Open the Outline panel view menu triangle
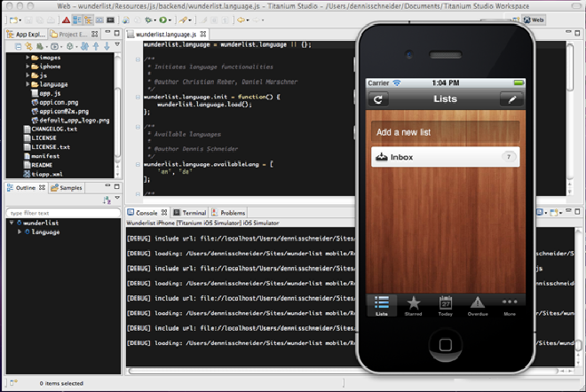Viewport: 586px width, 392px height. (x=117, y=198)
